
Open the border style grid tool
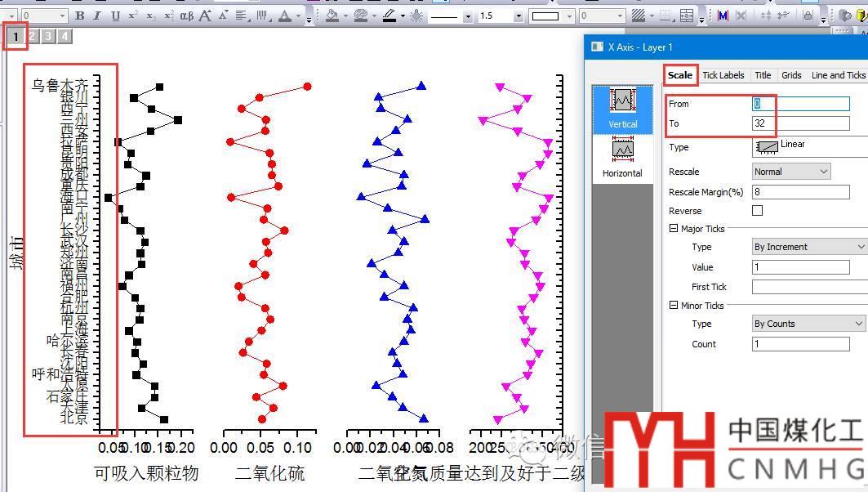(x=666, y=16)
